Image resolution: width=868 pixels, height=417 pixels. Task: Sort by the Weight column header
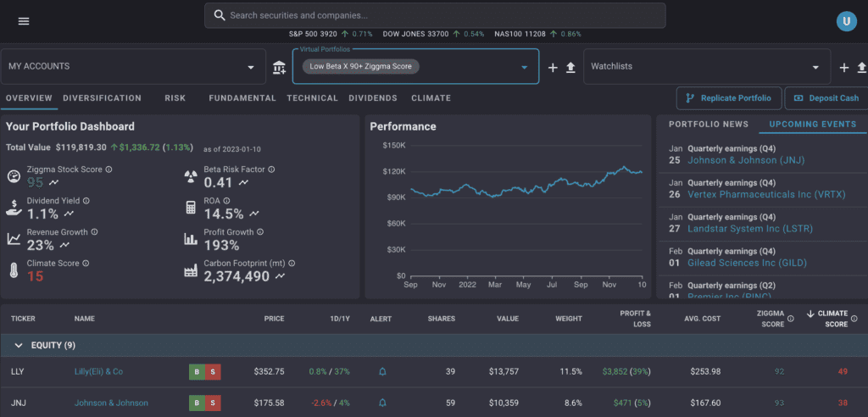[569, 319]
